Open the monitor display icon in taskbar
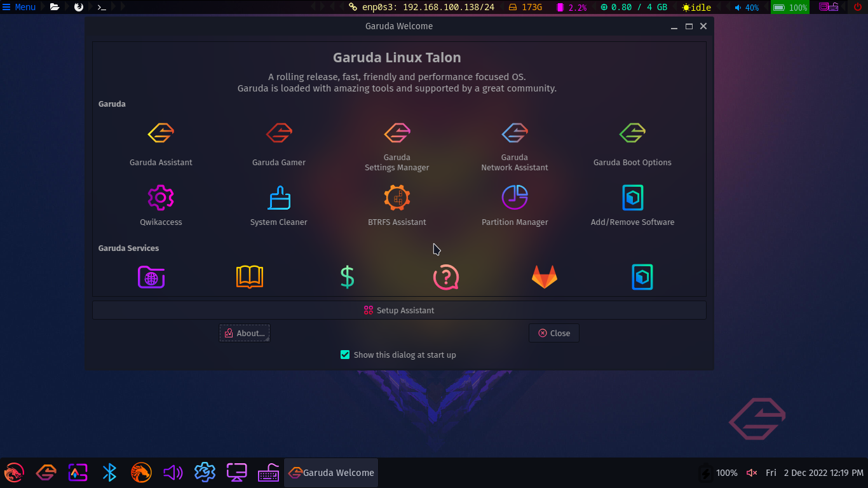This screenshot has width=868, height=488. pos(236,473)
